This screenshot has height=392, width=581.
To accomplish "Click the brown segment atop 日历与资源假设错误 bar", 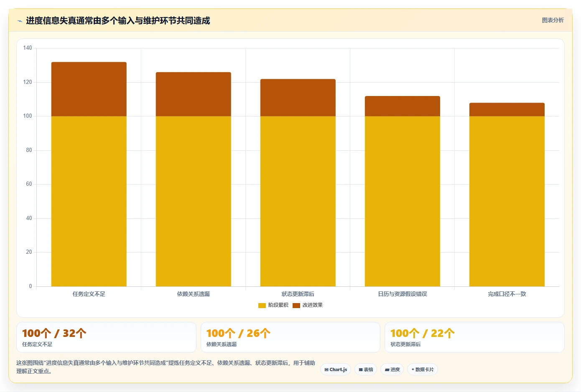I will coord(403,106).
